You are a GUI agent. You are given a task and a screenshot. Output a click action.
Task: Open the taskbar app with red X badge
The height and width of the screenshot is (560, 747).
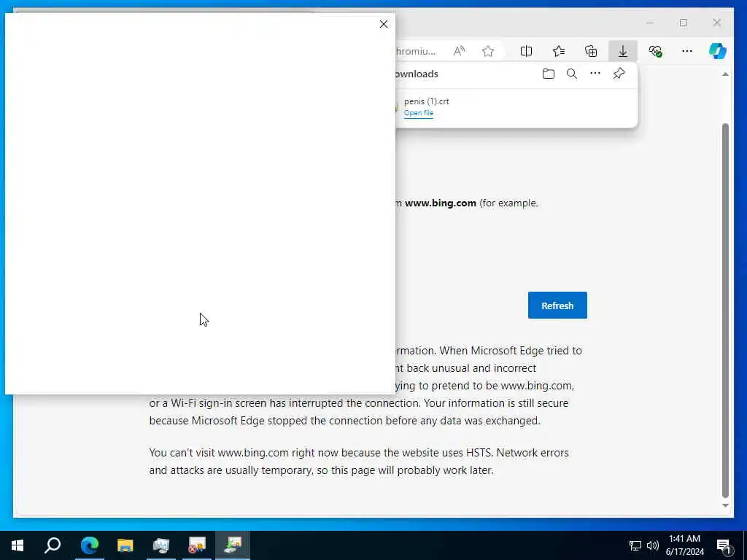(x=196, y=545)
